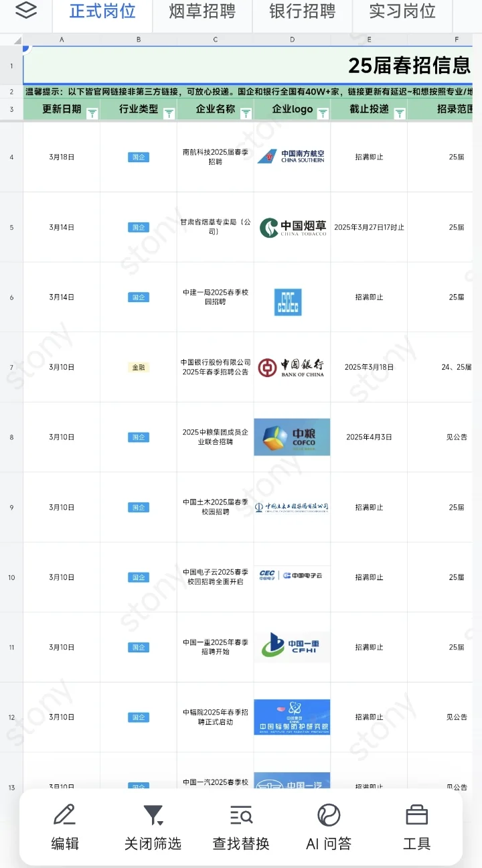Click 国企 tag in 南航科技 row

click(139, 157)
